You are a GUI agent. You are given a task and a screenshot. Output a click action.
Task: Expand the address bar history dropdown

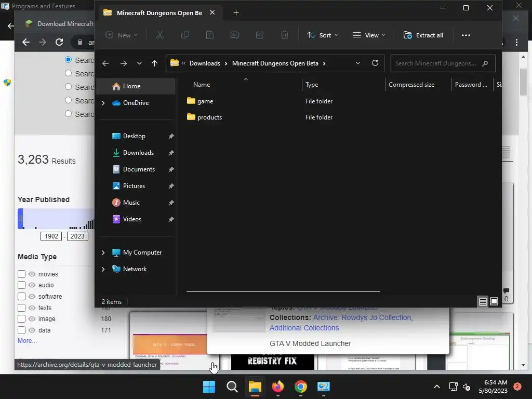pos(357,63)
